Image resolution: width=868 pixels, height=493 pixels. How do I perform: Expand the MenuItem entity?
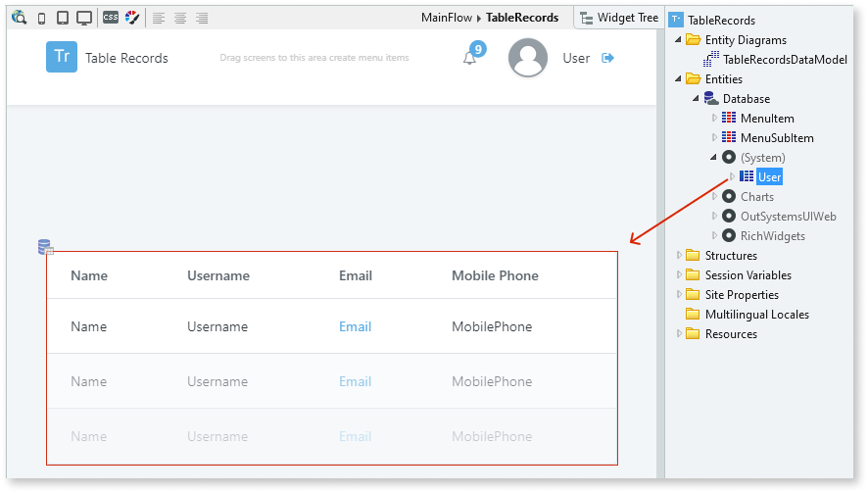714,119
